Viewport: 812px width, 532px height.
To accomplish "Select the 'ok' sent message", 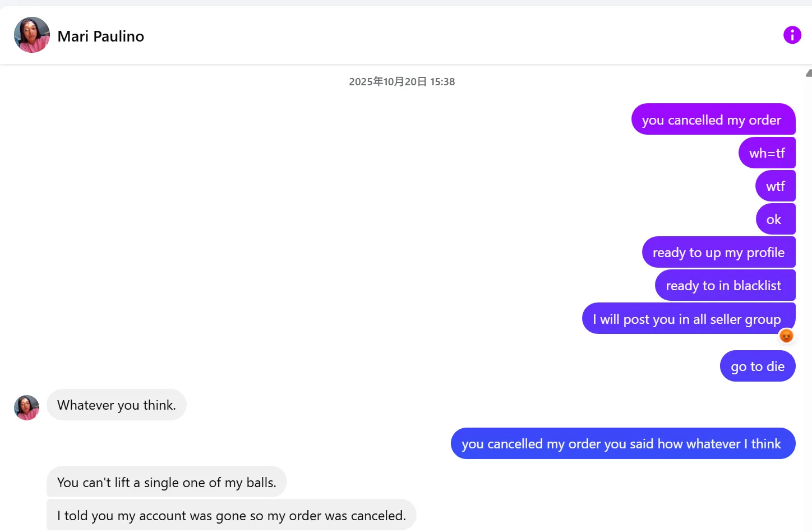I will 774,219.
